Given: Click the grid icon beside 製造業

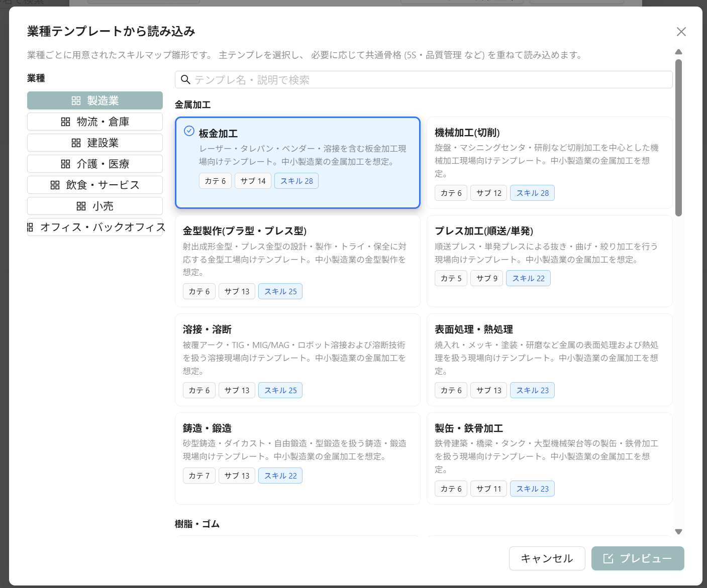Looking at the screenshot, I should (76, 101).
